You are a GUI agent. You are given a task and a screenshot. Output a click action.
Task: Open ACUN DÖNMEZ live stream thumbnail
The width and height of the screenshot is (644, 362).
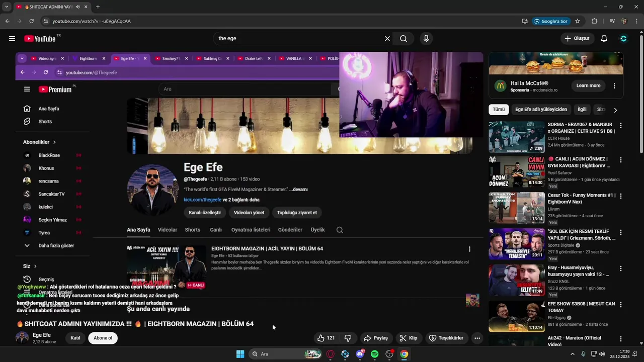point(517,171)
